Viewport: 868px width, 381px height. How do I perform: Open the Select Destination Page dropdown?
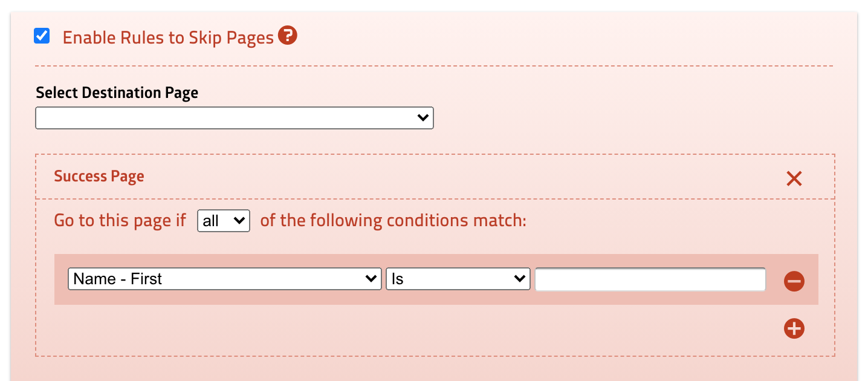(x=235, y=118)
